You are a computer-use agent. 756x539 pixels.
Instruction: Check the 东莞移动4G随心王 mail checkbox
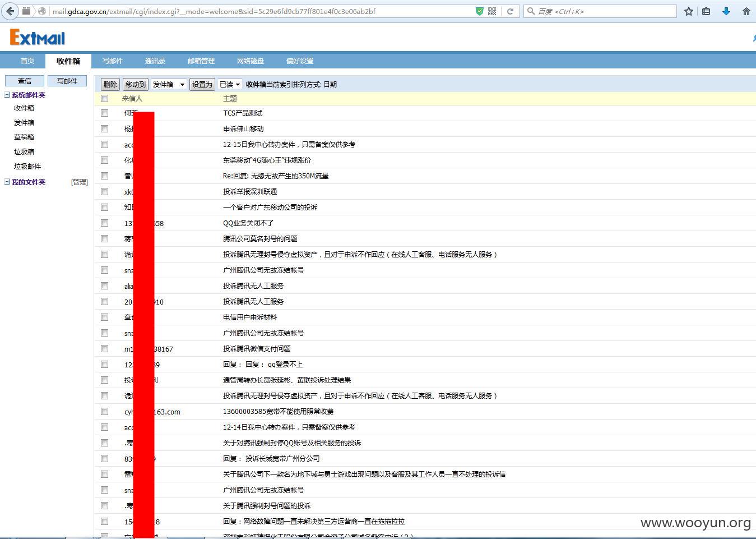(x=104, y=160)
